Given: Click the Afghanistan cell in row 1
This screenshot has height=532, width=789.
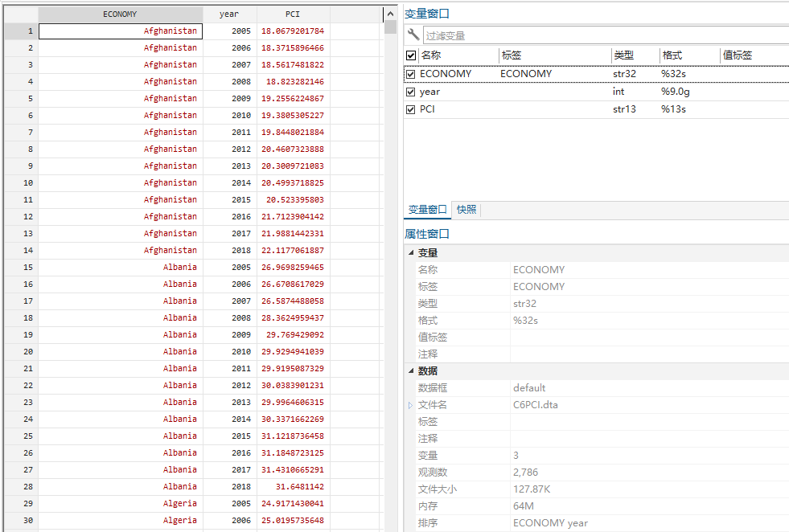Looking at the screenshot, I should [x=121, y=31].
